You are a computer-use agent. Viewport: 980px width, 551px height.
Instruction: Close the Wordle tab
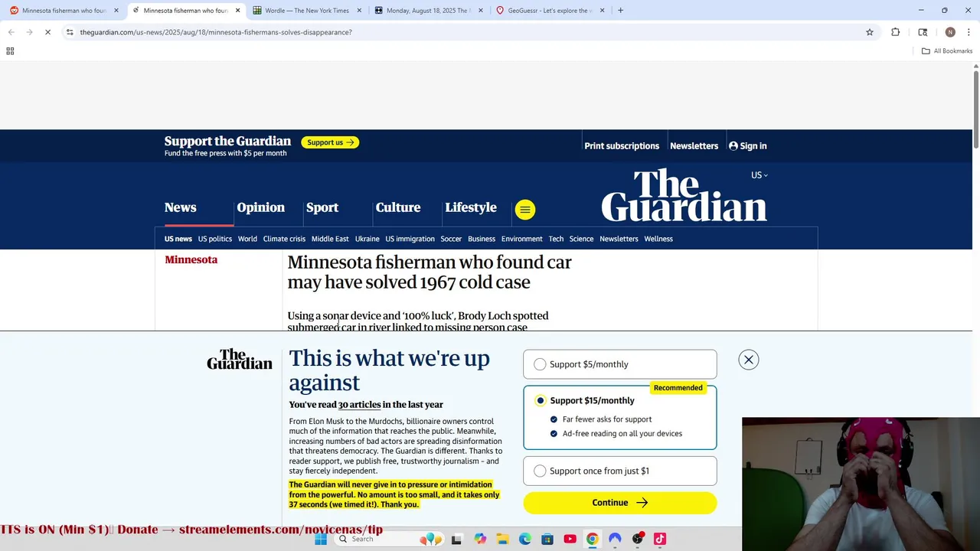[359, 11]
